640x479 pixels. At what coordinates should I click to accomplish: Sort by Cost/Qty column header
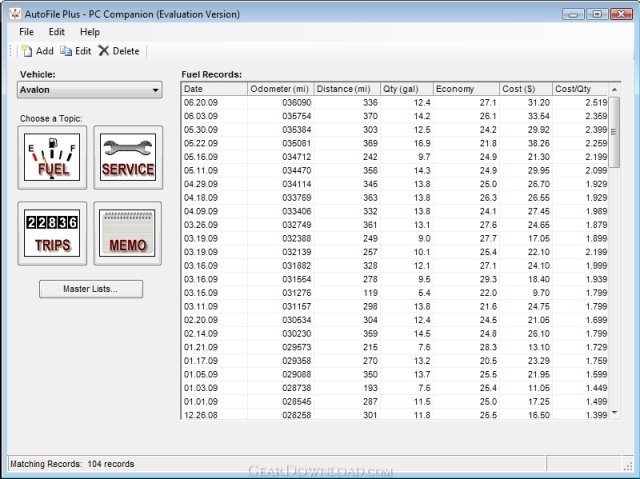click(580, 89)
